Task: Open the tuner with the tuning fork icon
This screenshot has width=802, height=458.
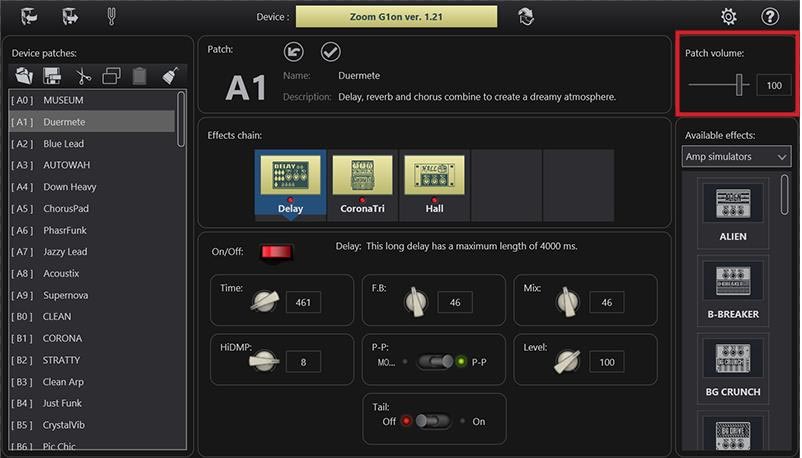Action: [112, 16]
